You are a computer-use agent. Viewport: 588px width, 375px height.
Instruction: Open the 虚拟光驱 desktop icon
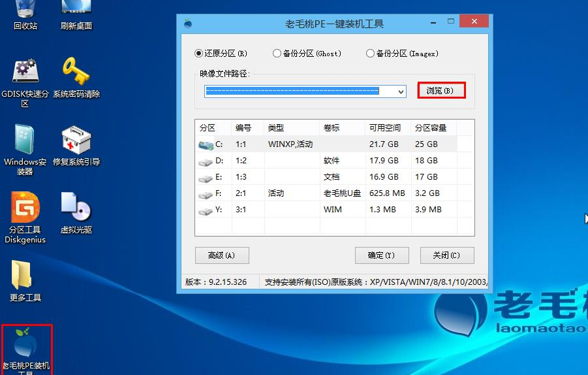tap(76, 213)
